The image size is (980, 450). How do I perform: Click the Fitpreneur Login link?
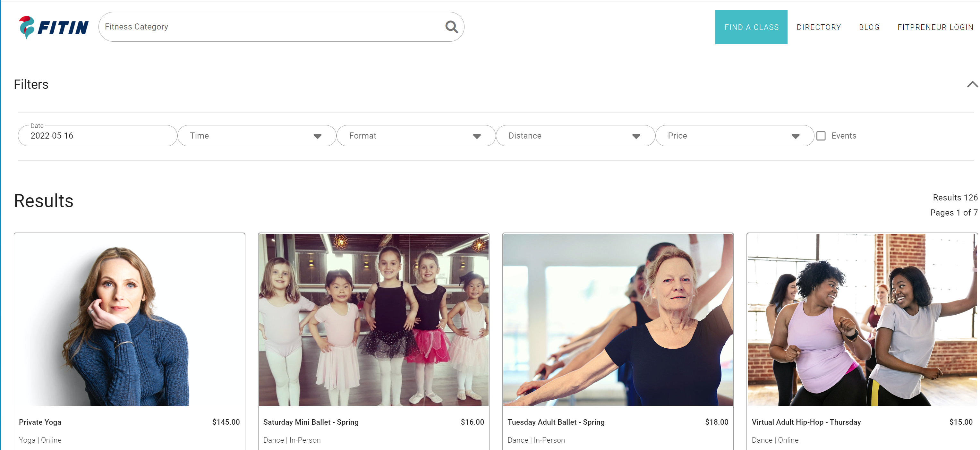click(935, 27)
